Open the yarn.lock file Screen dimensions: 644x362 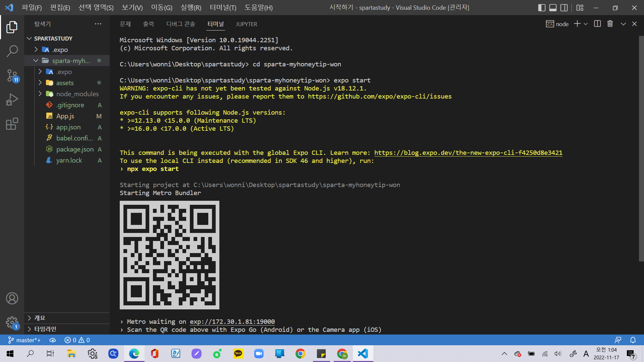[x=67, y=160]
